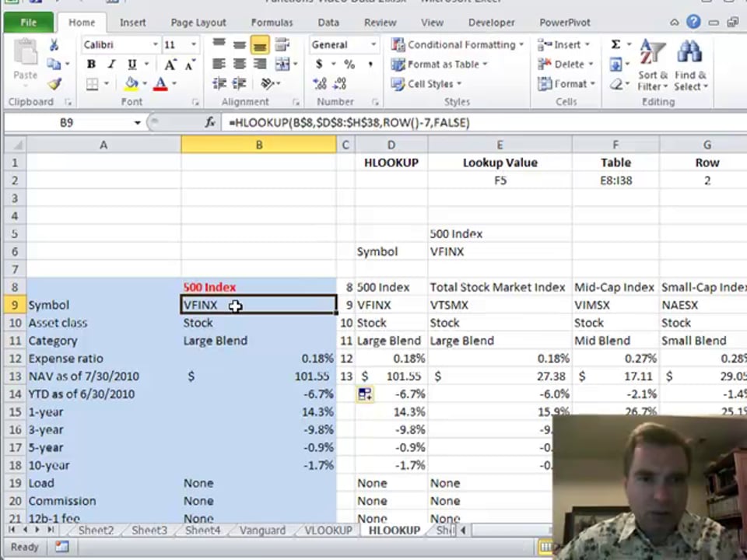Click the Copy icon in Clipboard
This screenshot has height=560, width=747.
[x=54, y=64]
